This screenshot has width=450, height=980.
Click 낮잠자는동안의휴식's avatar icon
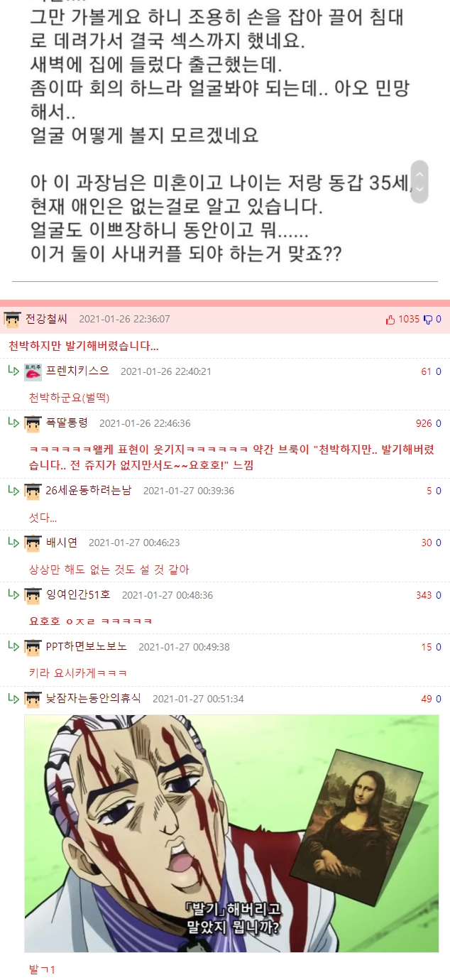click(33, 699)
